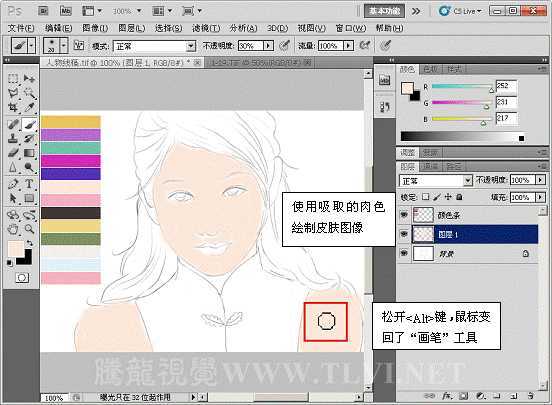552x405 pixels.
Task: Hide the 颜色条 layer
Action: (404, 214)
